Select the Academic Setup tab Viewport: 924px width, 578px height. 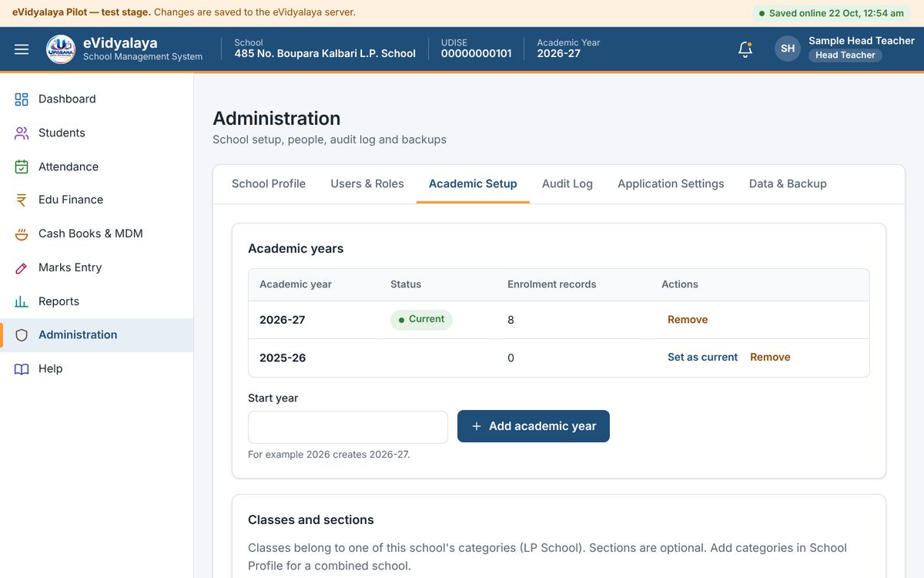pyautogui.click(x=473, y=184)
